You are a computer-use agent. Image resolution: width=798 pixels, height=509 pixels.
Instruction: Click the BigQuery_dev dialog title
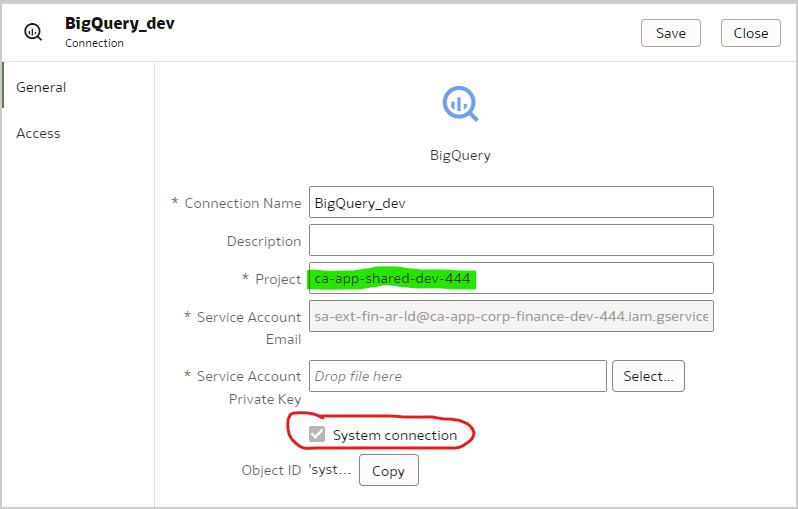(120, 23)
